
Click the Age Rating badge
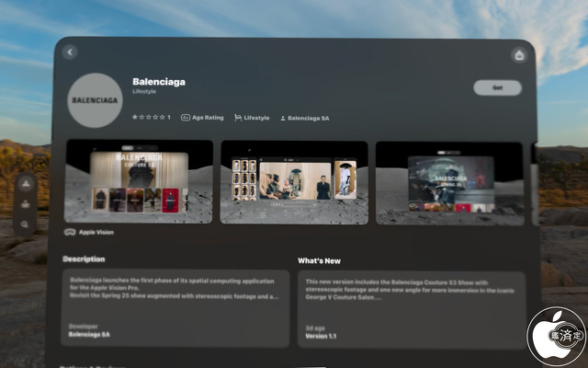[x=202, y=118]
